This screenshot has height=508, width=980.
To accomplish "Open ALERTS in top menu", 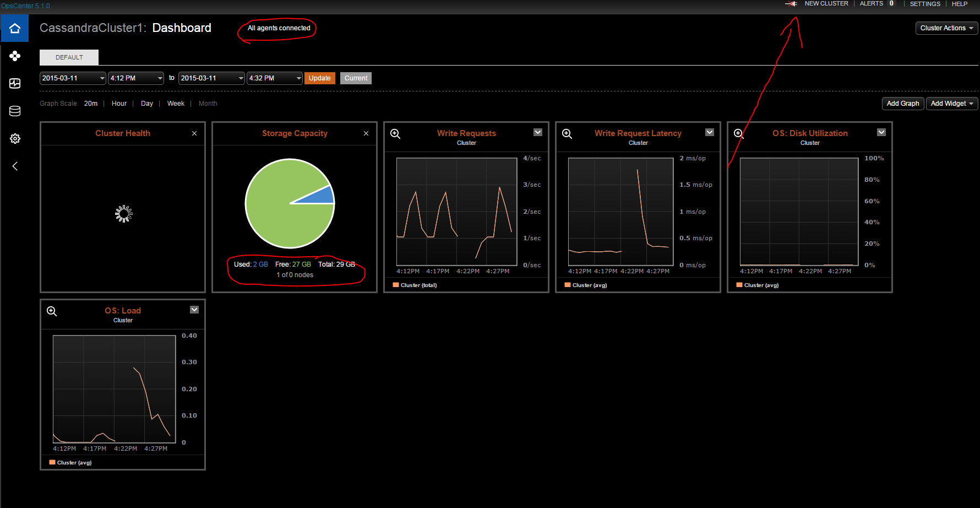I will (x=872, y=3).
